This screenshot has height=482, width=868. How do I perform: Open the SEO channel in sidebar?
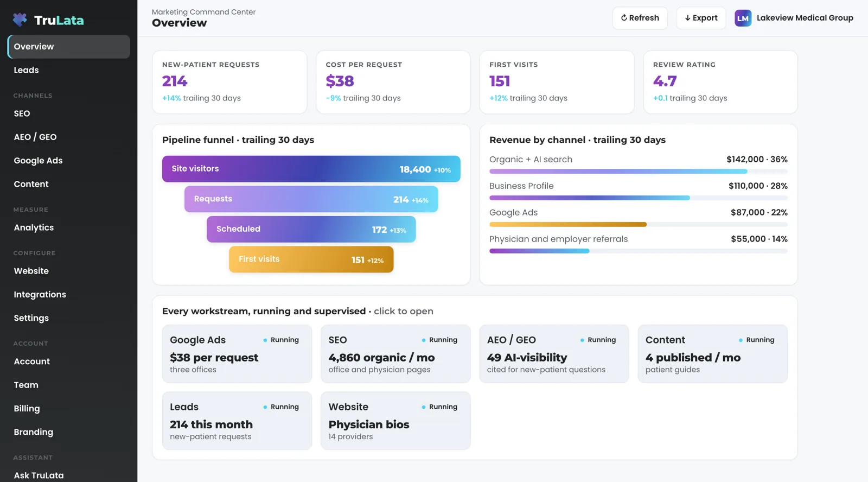69,113
